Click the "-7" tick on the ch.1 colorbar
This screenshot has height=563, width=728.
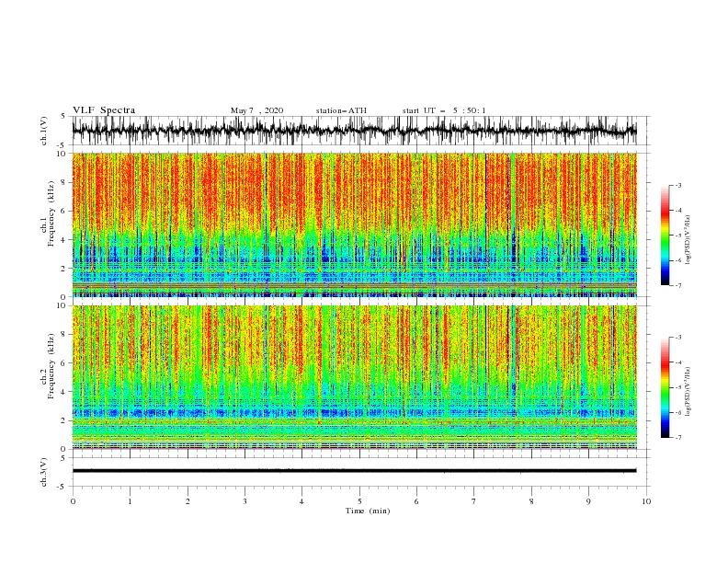click(x=677, y=285)
